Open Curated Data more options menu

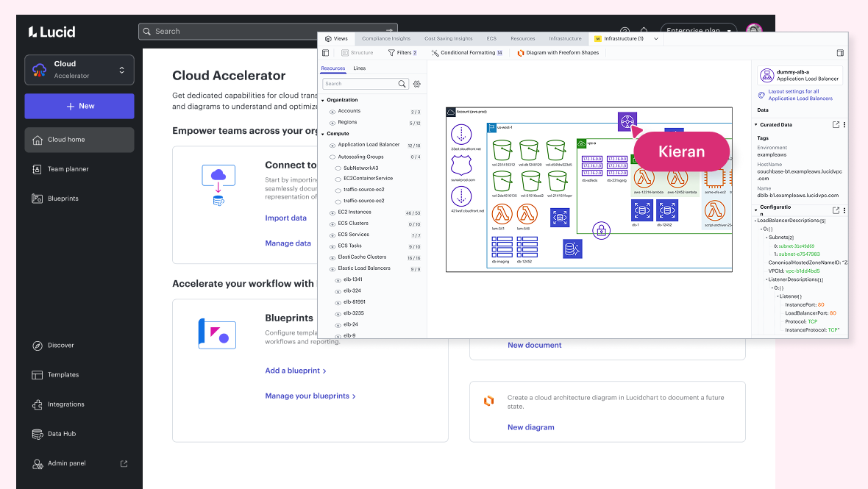click(x=844, y=125)
